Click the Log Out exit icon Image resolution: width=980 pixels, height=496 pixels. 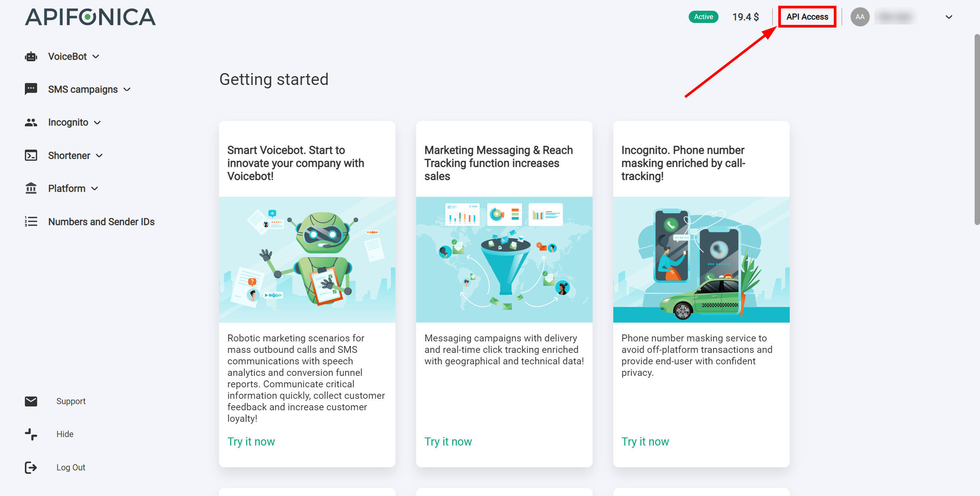pyautogui.click(x=31, y=467)
